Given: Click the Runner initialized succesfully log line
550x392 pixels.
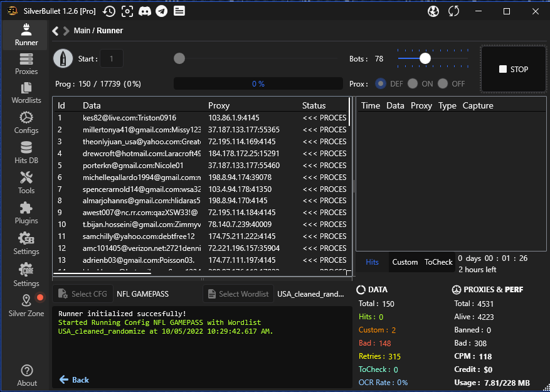Looking at the screenshot, I should 122,314.
